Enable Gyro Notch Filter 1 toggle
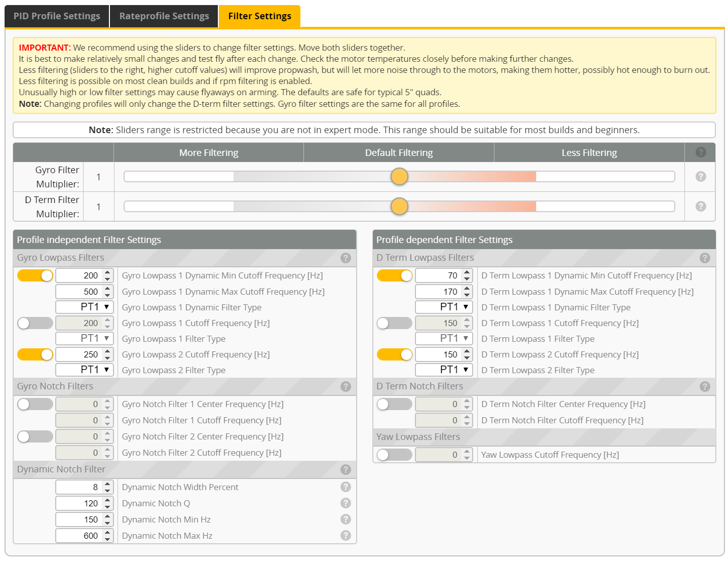Image resolution: width=728 pixels, height=562 pixels. pyautogui.click(x=35, y=404)
